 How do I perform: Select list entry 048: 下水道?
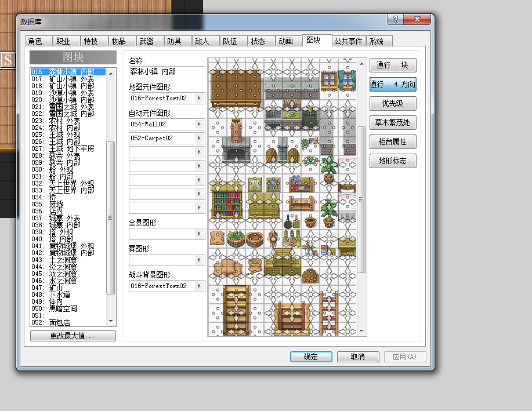pos(68,294)
